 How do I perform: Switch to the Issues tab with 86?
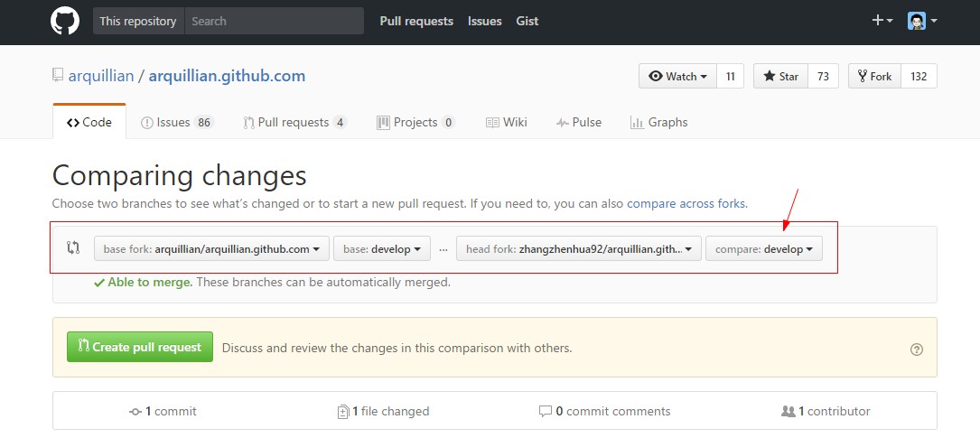[x=178, y=123]
